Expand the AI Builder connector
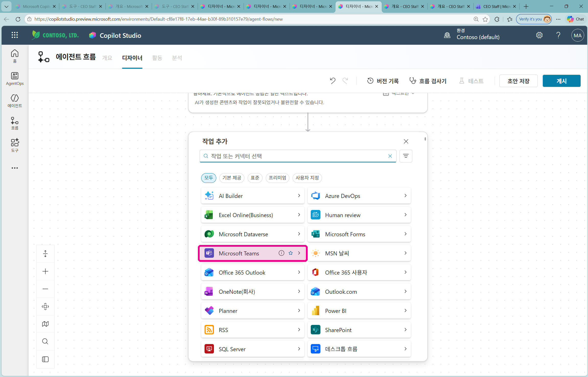Image resolution: width=588 pixels, height=377 pixels. [253, 196]
